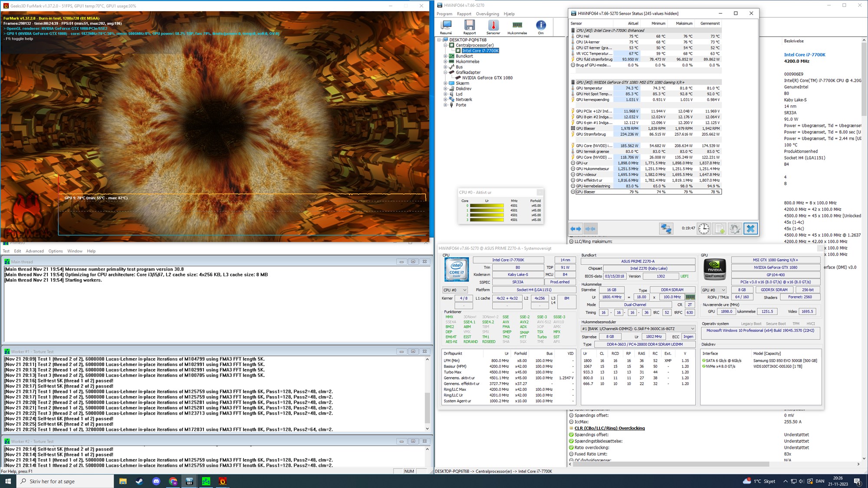Image resolution: width=868 pixels, height=488 pixels.
Task: Expand the Hukommelse tree node
Action: pyautogui.click(x=445, y=62)
